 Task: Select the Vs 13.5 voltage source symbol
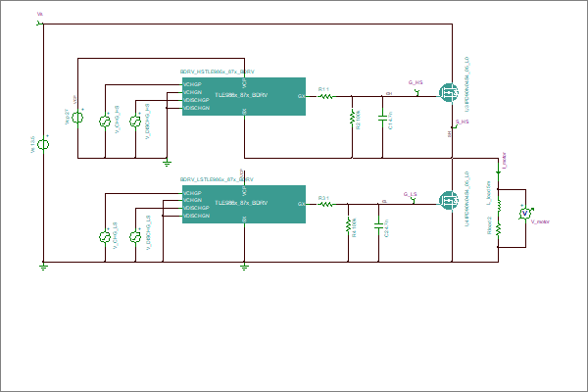click(43, 144)
